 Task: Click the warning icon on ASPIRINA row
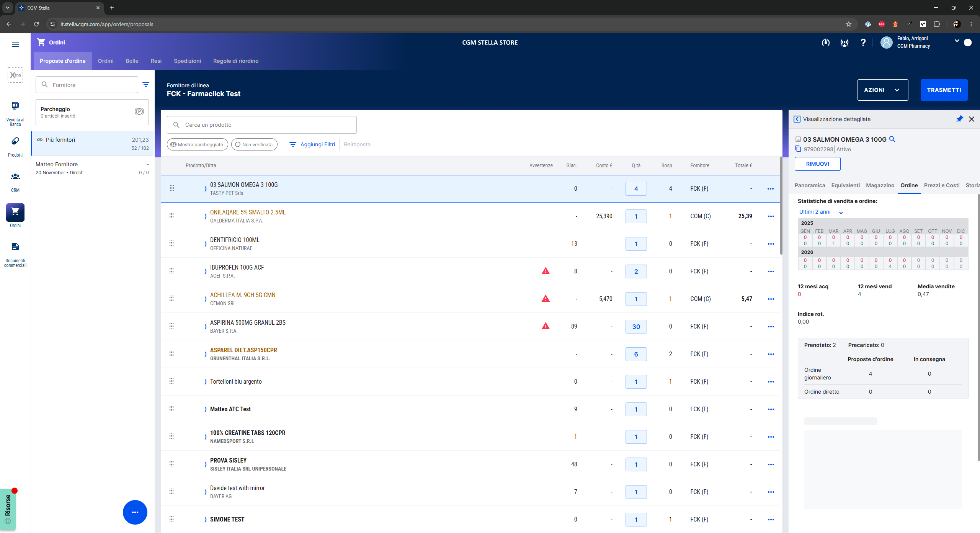546,326
